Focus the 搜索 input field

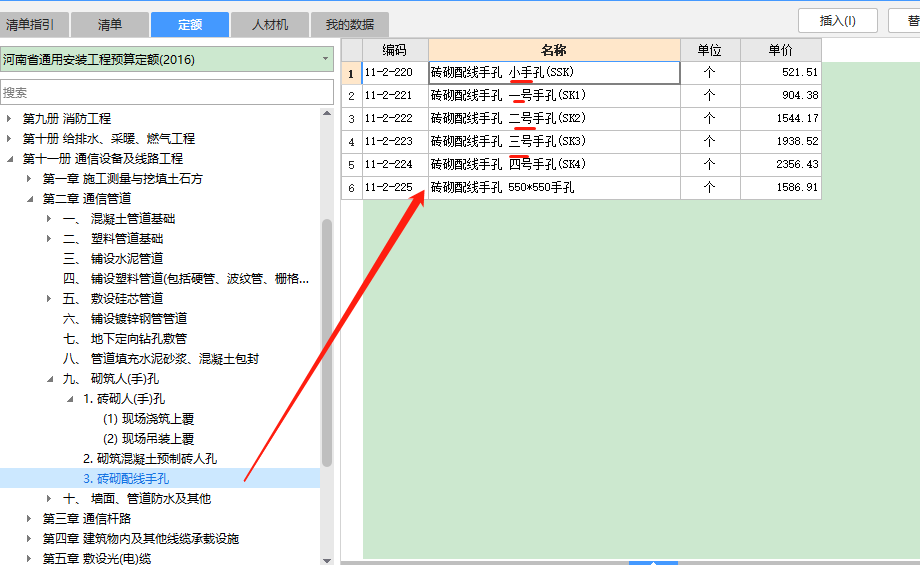coord(167,92)
